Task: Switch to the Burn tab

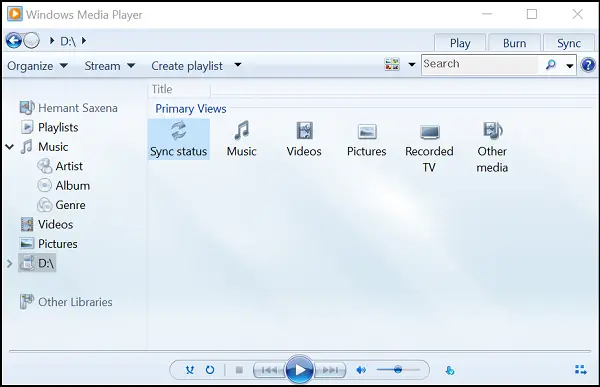Action: pyautogui.click(x=514, y=43)
